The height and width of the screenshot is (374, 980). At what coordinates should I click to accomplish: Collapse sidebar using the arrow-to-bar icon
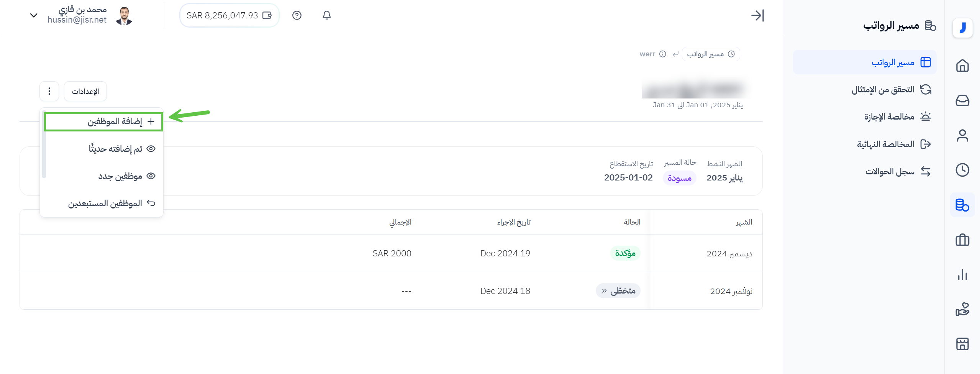(x=757, y=15)
